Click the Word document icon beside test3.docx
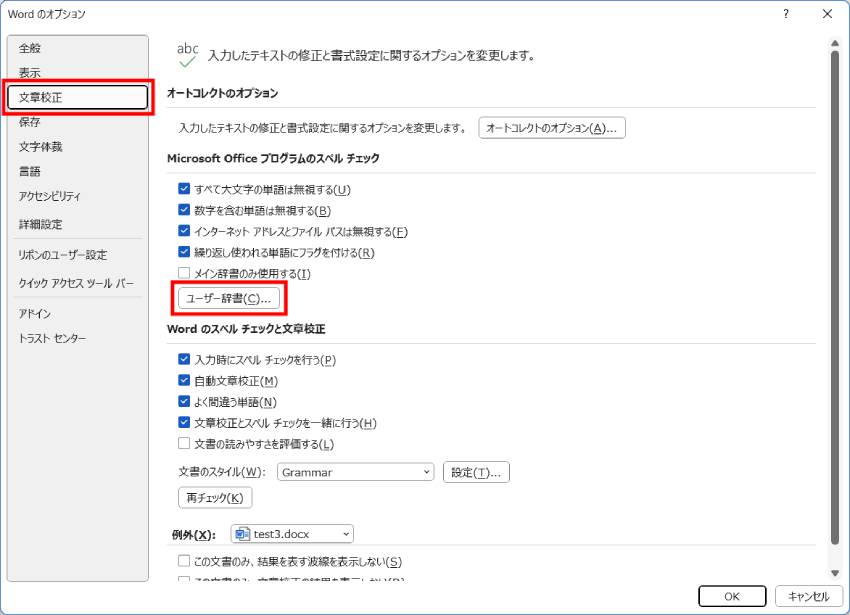This screenshot has height=615, width=850. click(242, 534)
